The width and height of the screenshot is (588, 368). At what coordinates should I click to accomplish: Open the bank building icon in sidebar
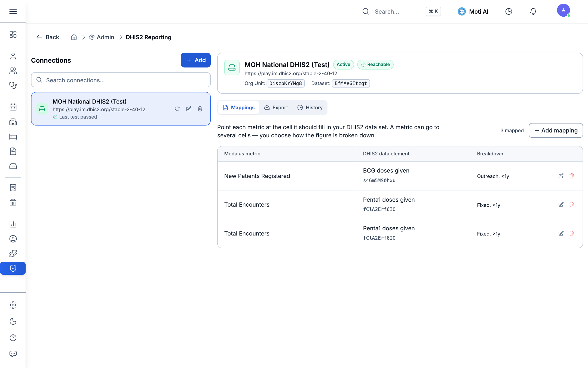(x=13, y=202)
